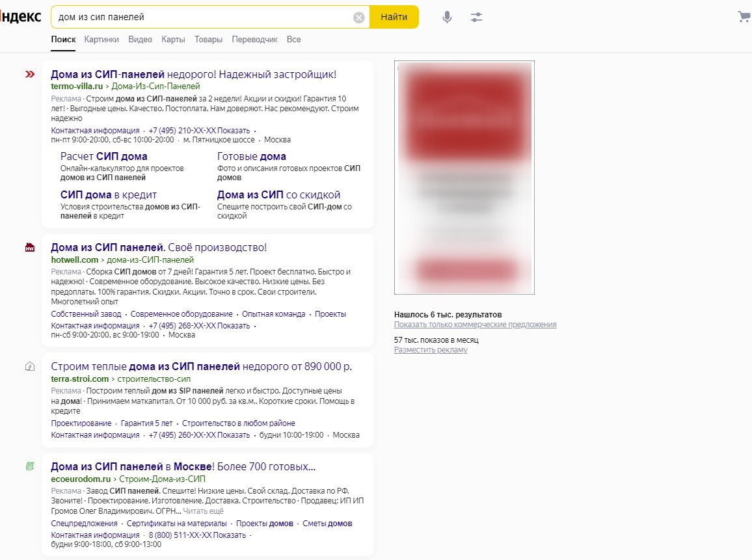Click the 'Разместить рекламу' link
Screen dimensions: 752x560
[431, 350]
